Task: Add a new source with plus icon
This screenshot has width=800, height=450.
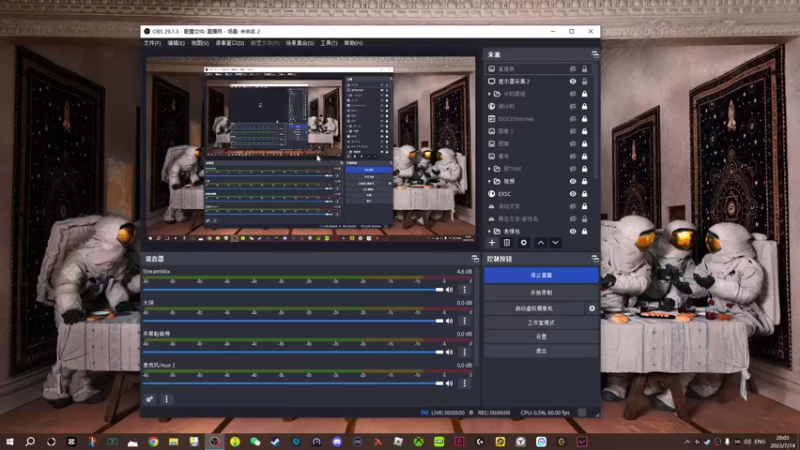Action: click(x=492, y=243)
